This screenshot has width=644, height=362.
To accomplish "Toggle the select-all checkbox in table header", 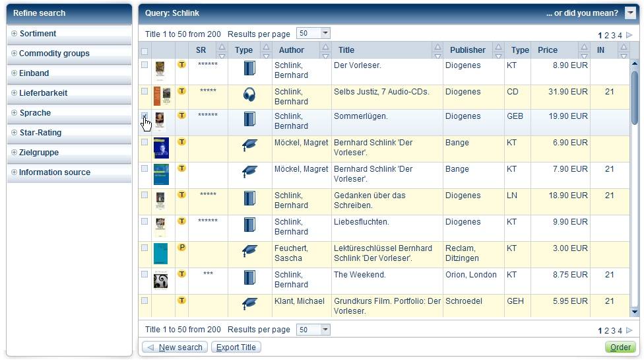I will pos(145,51).
